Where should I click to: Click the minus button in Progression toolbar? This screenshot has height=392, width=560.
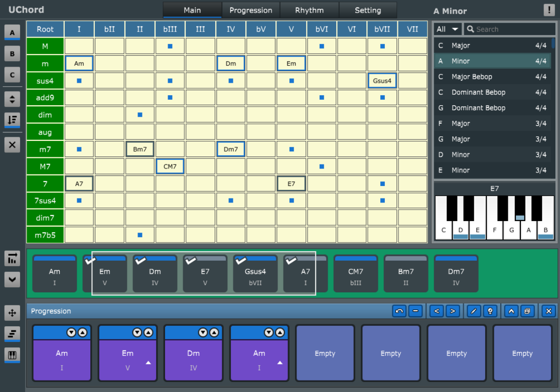415,311
